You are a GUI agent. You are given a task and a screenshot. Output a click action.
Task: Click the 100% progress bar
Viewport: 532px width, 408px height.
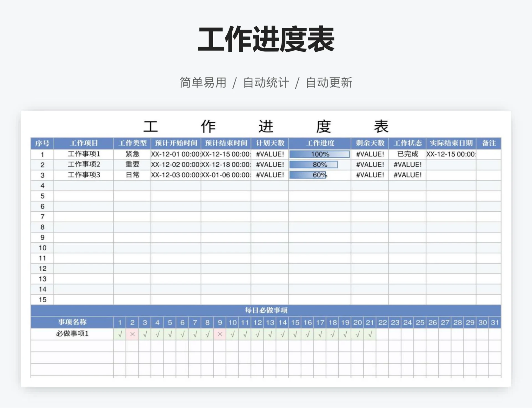pos(320,154)
